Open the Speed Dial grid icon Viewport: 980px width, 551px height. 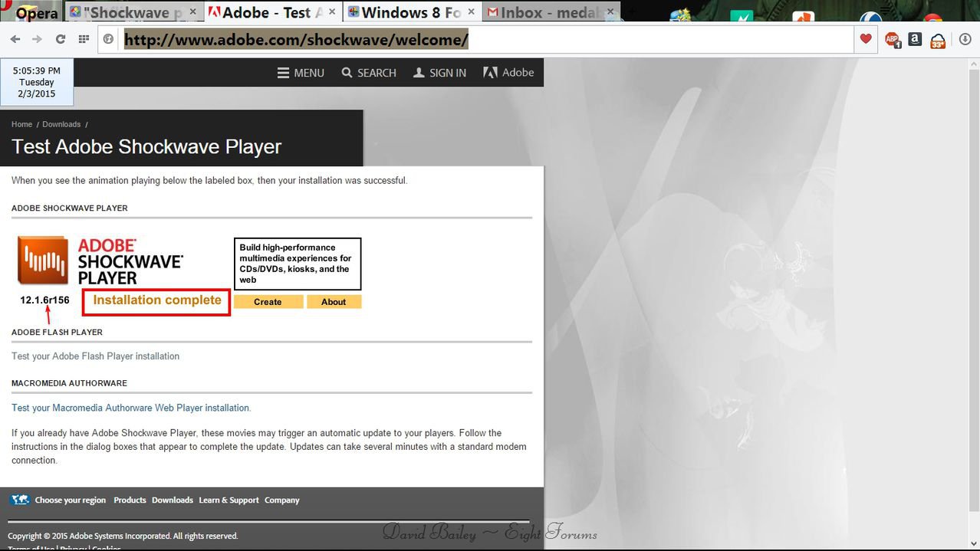82,39
